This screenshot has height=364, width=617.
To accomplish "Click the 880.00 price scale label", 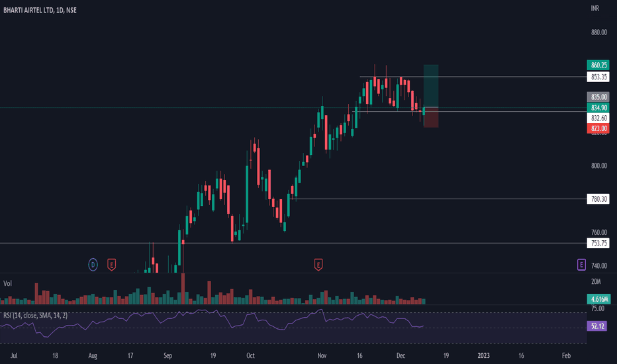I will [599, 32].
